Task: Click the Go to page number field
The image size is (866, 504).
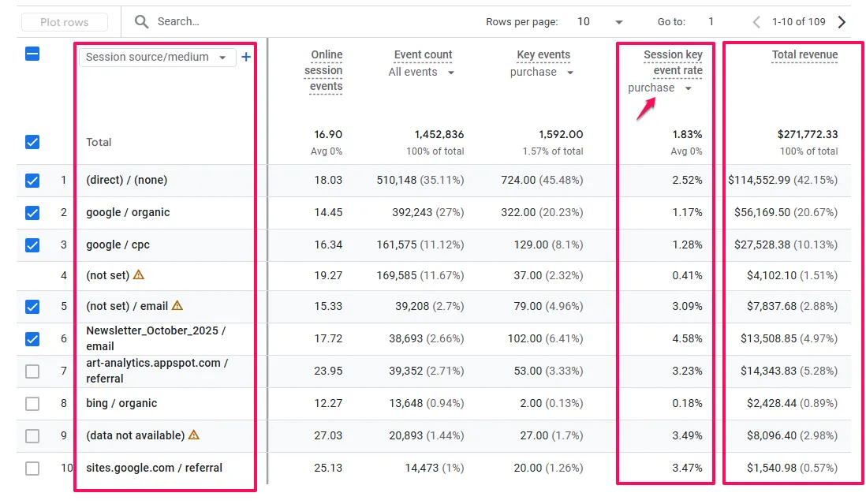Action: click(x=711, y=22)
